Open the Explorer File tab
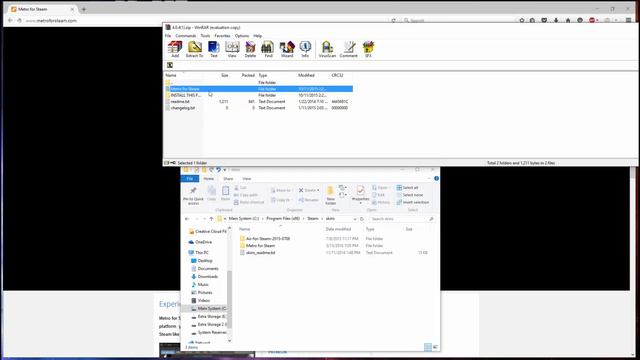Viewport: 640px width, 360px height. pos(190,179)
